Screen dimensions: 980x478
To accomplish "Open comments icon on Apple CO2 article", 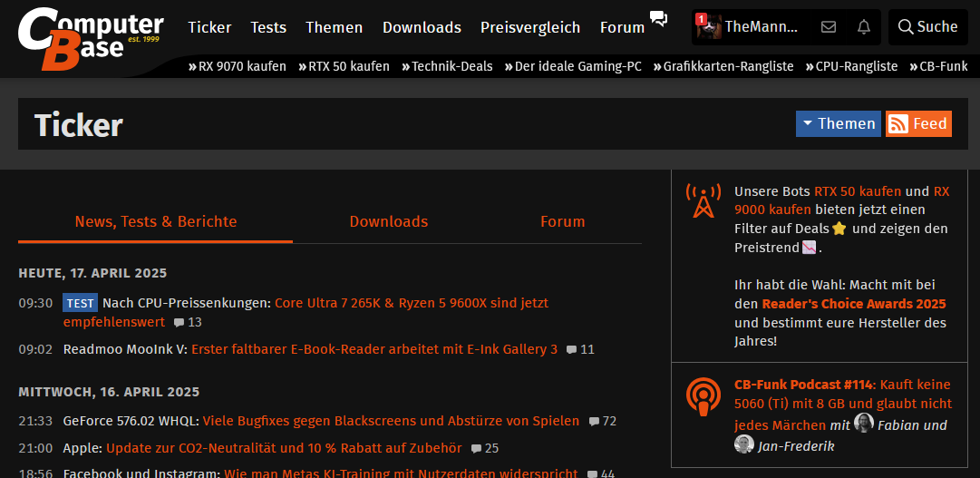I will (476, 449).
